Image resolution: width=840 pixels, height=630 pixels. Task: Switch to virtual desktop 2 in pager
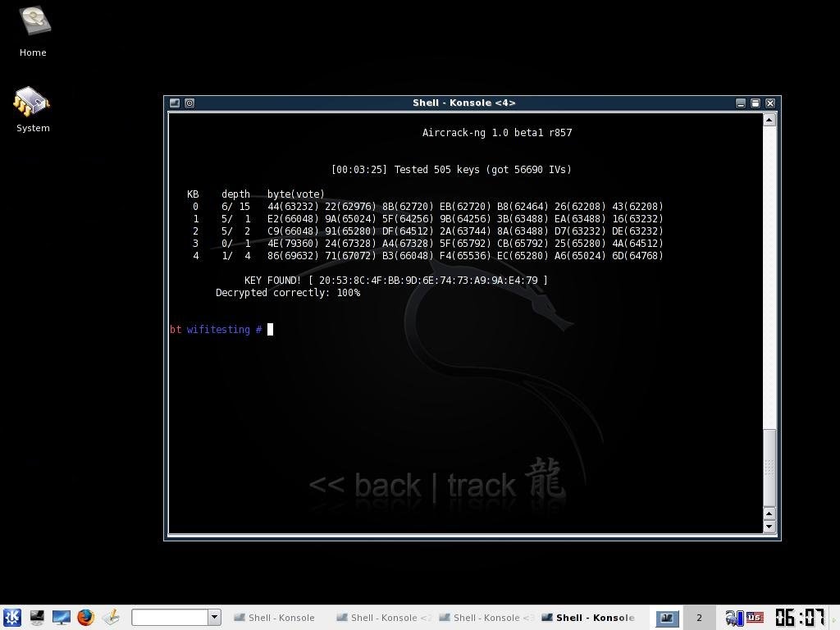pos(699,618)
